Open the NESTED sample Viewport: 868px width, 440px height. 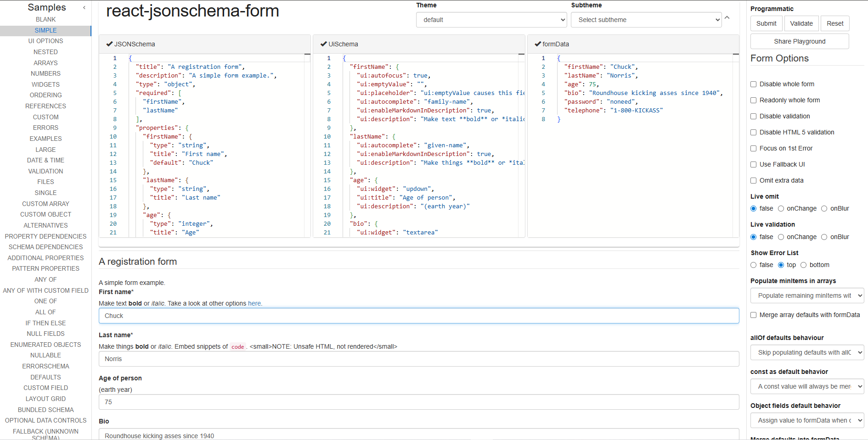pos(45,52)
